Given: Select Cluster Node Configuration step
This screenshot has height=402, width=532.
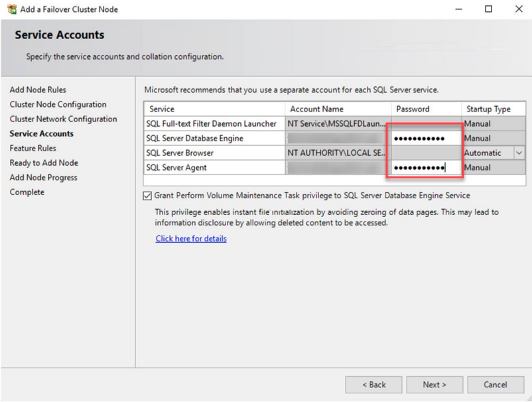Looking at the screenshot, I should pyautogui.click(x=58, y=105).
